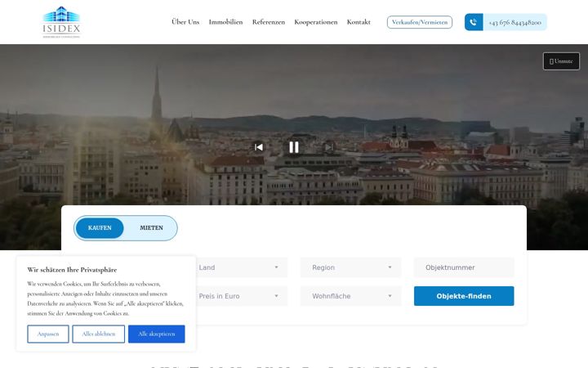Skip to next video track
Screen dimensions: 588x368
pos(329,147)
